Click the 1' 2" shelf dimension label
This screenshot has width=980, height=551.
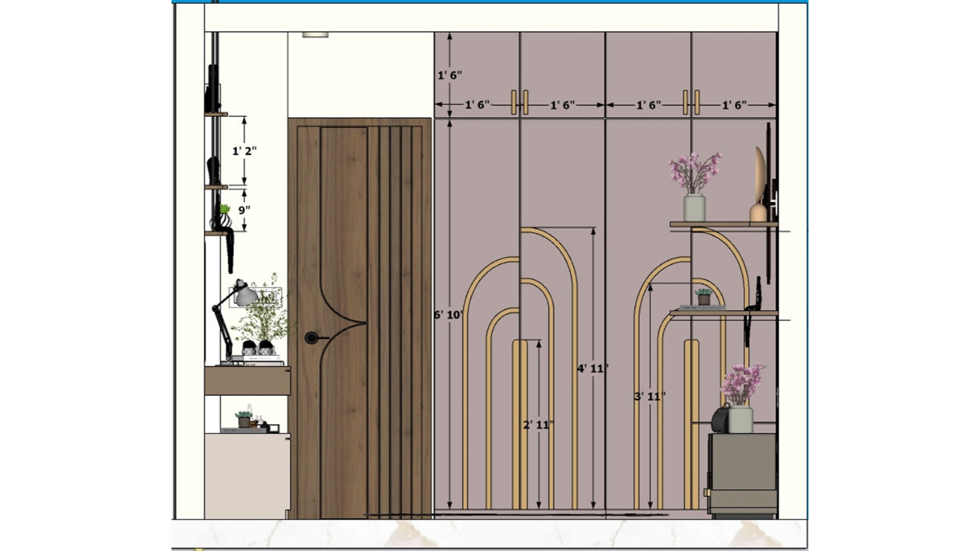244,151
